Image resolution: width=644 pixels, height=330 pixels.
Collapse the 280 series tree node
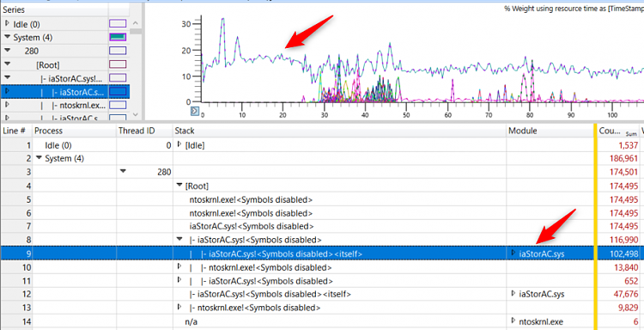click(7, 51)
